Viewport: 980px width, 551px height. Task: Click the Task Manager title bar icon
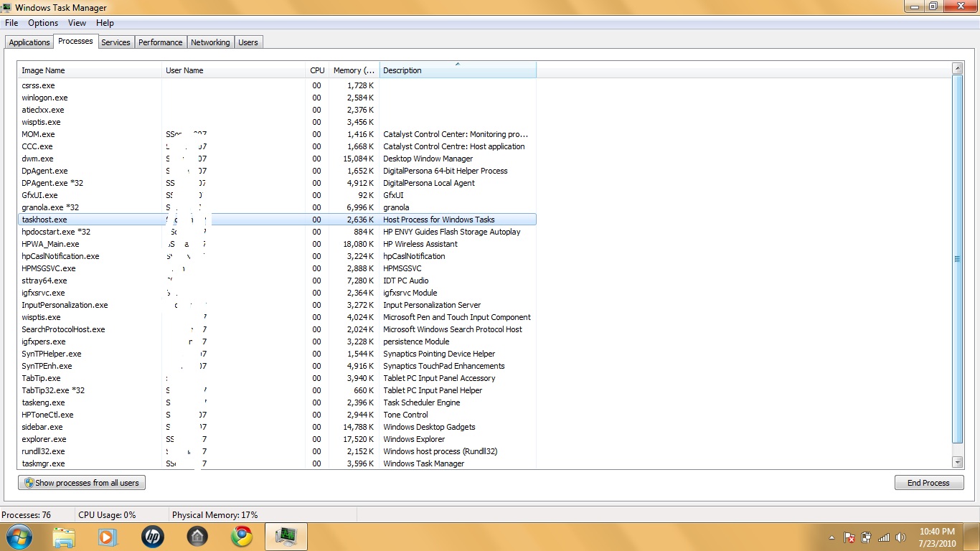(x=6, y=7)
